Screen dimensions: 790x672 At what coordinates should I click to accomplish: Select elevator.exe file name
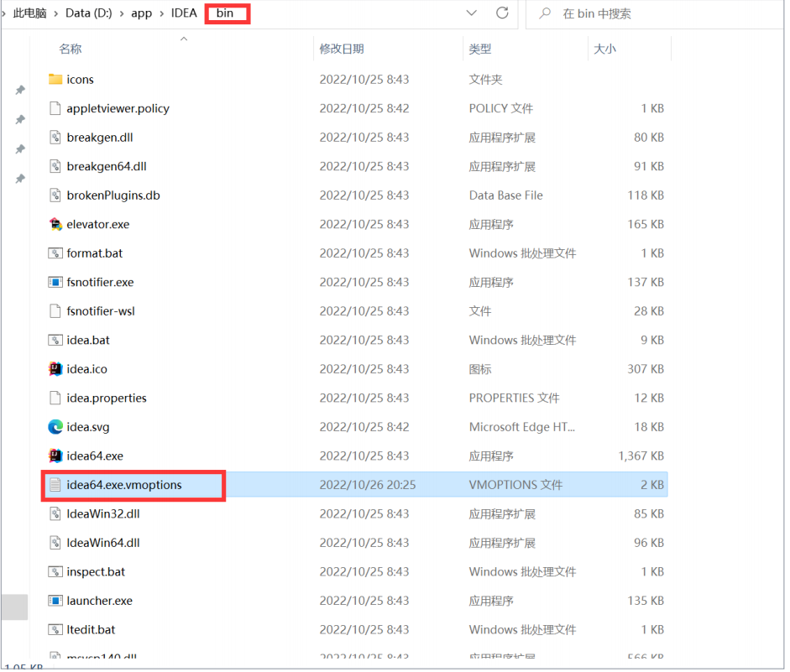(97, 225)
